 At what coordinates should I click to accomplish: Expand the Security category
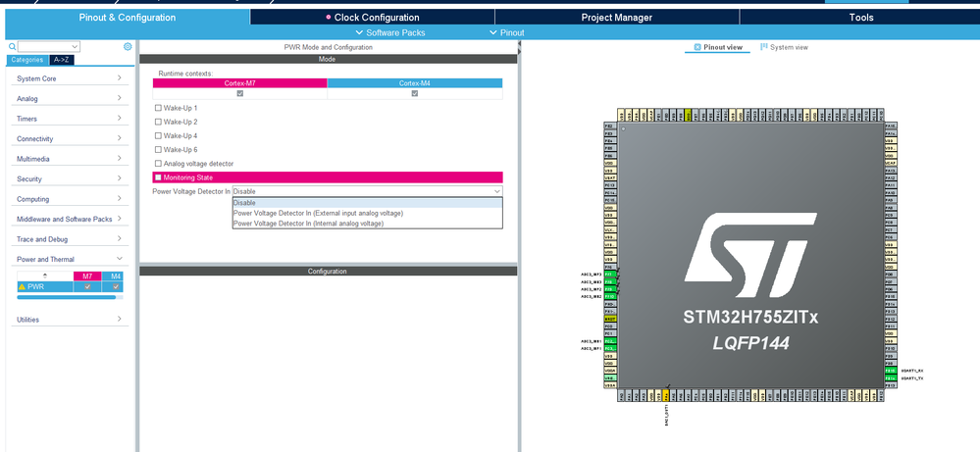[x=70, y=178]
